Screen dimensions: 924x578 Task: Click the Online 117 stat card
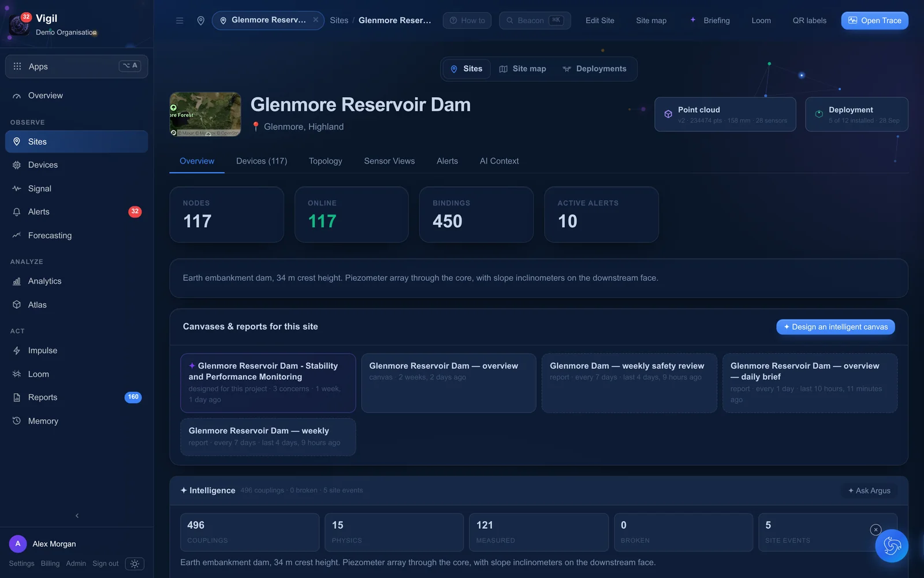click(351, 214)
